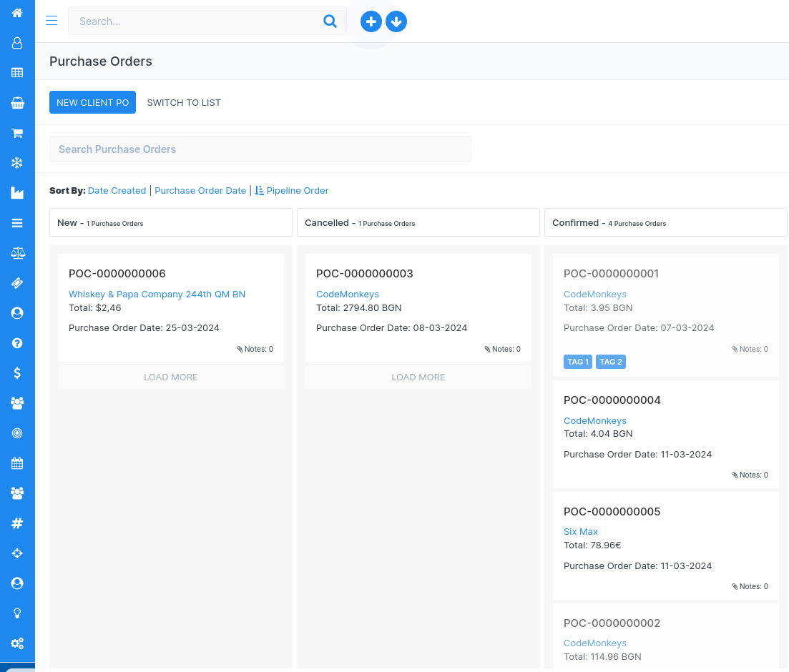Click the calendar icon in sidebar
Image resolution: width=789 pixels, height=672 pixels.
(17, 463)
